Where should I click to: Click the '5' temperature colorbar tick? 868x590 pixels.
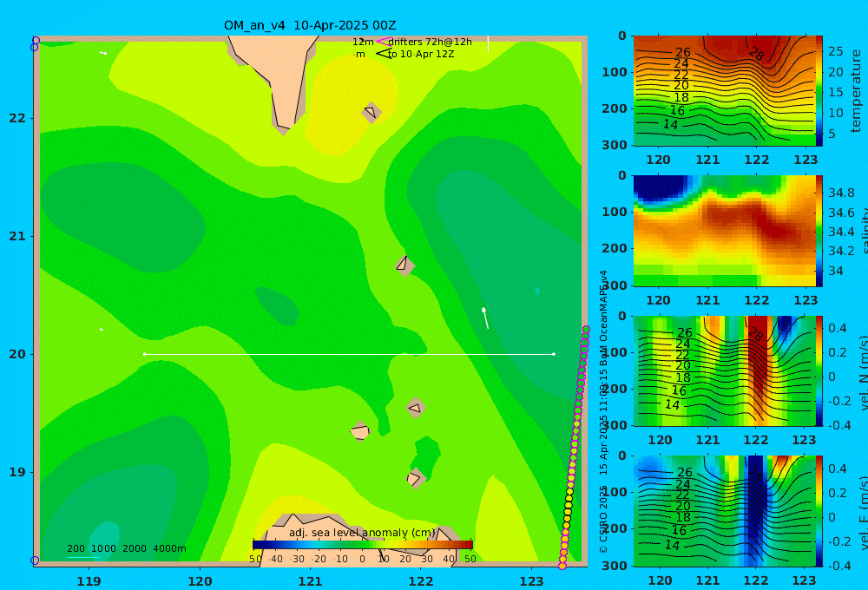[832, 134]
